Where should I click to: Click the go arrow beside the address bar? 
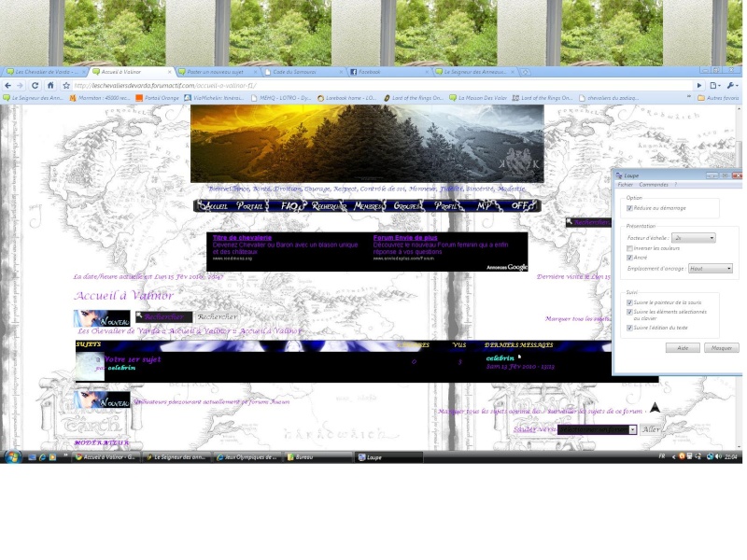click(x=698, y=86)
